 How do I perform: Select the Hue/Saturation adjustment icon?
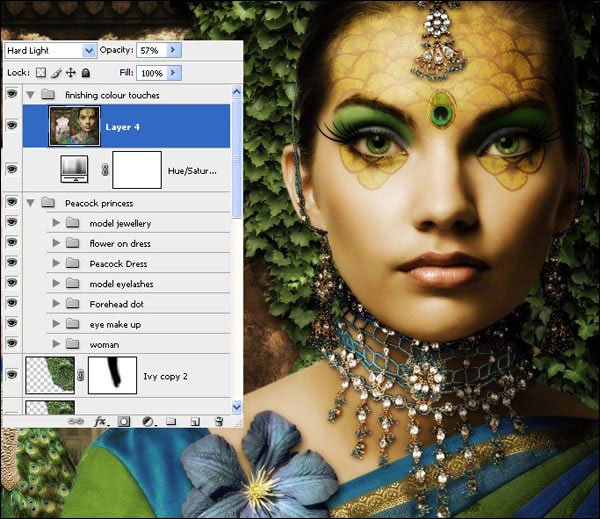click(x=74, y=169)
